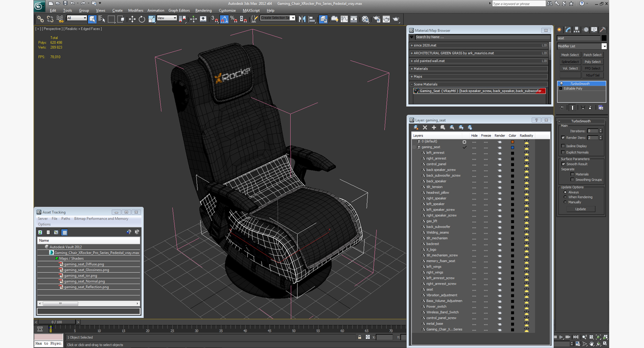This screenshot has width=644, height=348.
Task: Toggle the Isoline Display checkbox
Action: tap(563, 146)
